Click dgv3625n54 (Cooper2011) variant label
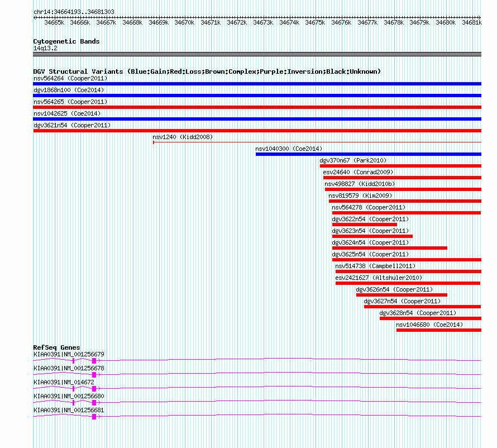Screen dimensions: 497x448 pyautogui.click(x=370, y=254)
